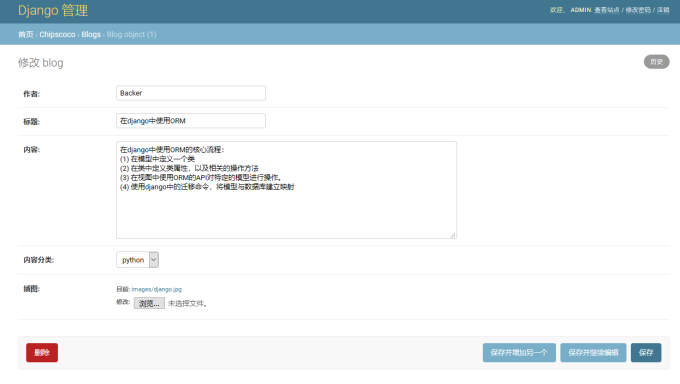Image resolution: width=680 pixels, height=384 pixels.
Task: Click the 历史 history button
Action: [656, 62]
